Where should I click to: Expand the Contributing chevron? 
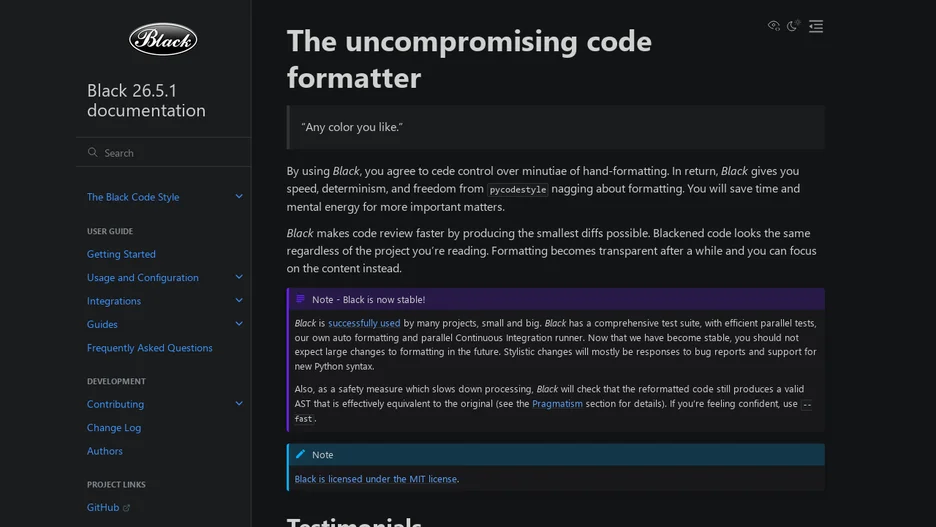[x=239, y=403]
